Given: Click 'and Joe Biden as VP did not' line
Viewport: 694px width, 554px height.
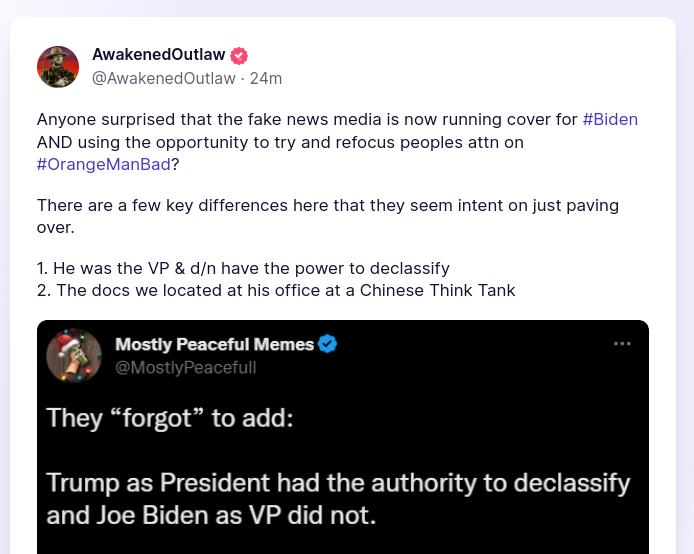Looking at the screenshot, I should (x=211, y=516).
